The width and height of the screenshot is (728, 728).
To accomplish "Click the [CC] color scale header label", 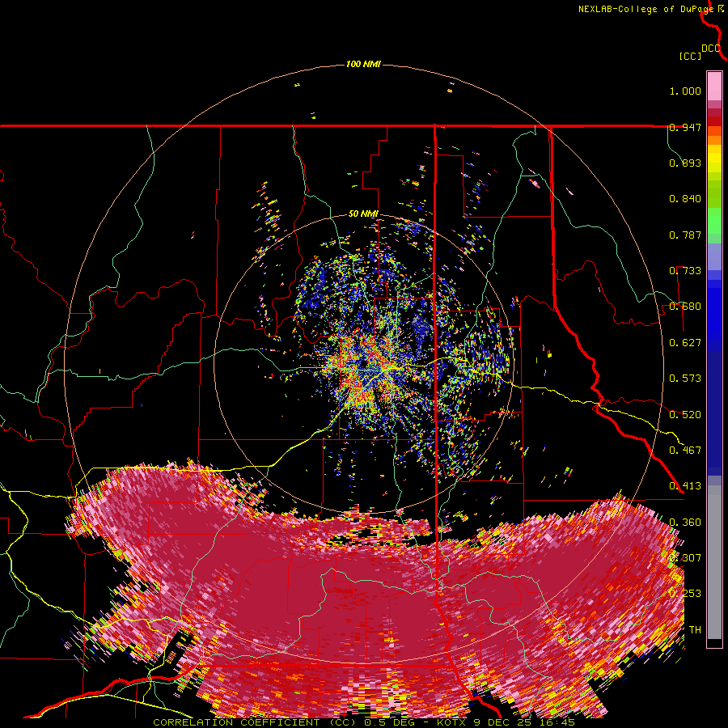I will (690, 56).
